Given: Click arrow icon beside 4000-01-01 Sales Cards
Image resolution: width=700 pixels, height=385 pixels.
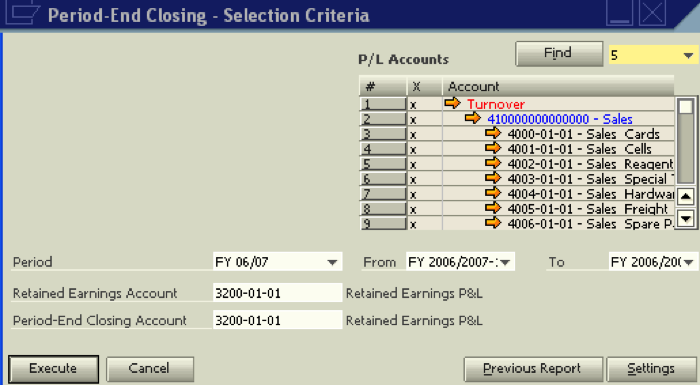Looking at the screenshot, I should pos(493,133).
